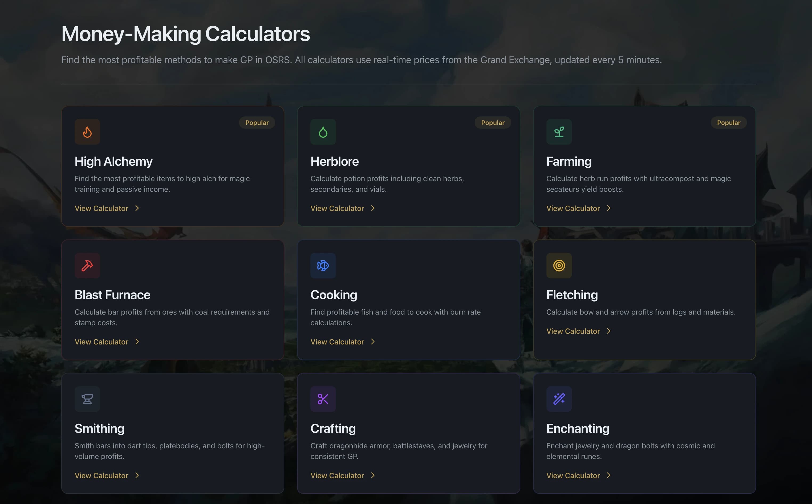Click the Herblore potion droplet icon
812x504 pixels.
coord(323,132)
